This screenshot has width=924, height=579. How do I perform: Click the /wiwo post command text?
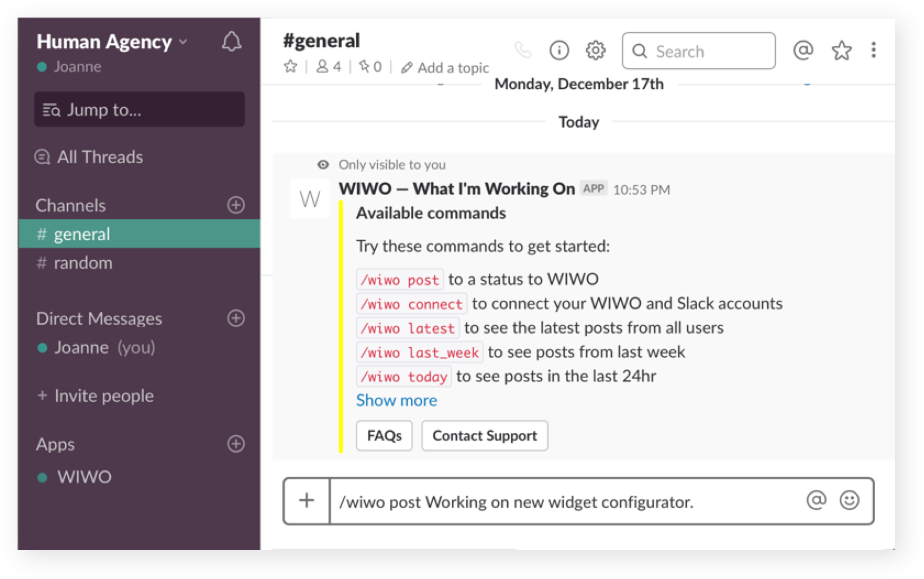(400, 280)
